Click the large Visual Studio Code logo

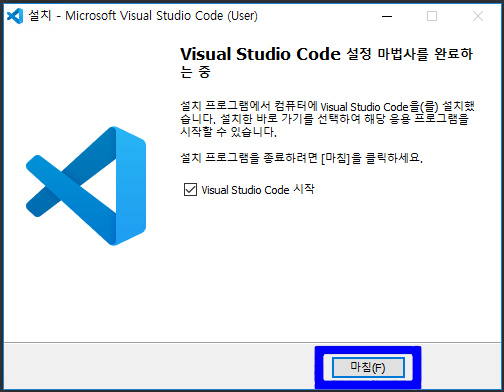click(x=86, y=186)
